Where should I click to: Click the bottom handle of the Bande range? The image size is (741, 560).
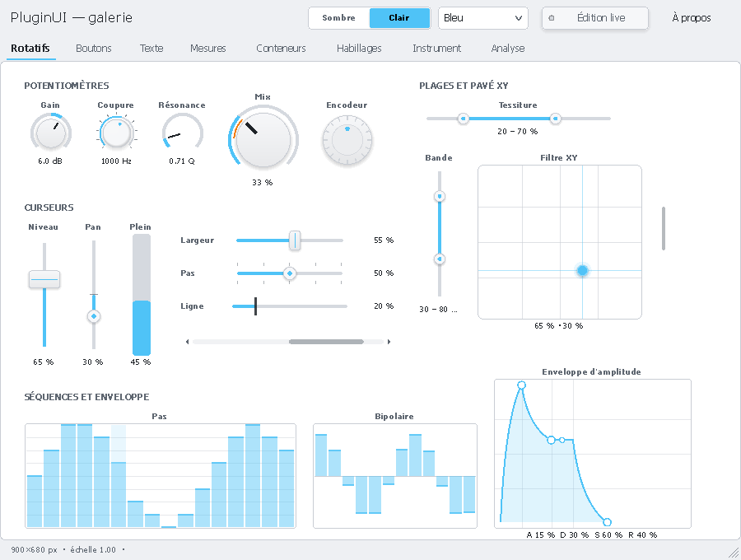tap(440, 259)
